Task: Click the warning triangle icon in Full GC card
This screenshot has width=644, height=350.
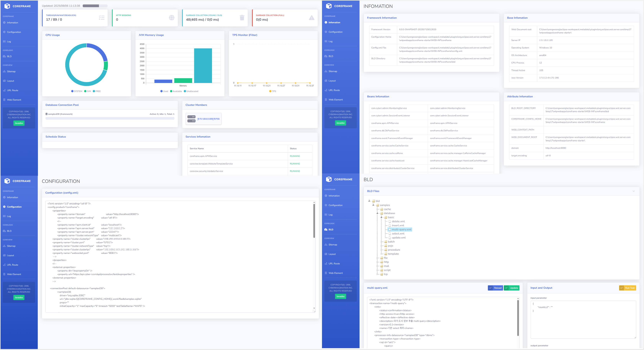Action: pyautogui.click(x=311, y=18)
